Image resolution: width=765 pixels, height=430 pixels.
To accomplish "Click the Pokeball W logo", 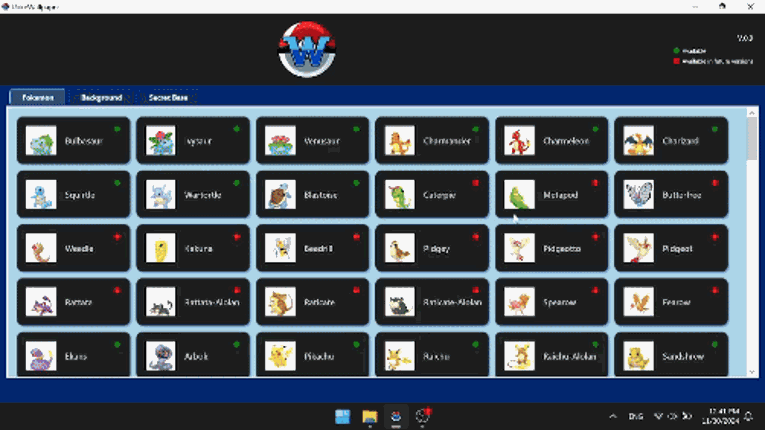I will tap(307, 49).
